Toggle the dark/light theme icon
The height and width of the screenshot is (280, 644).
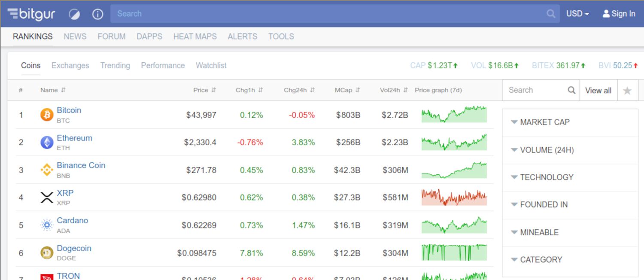point(74,14)
